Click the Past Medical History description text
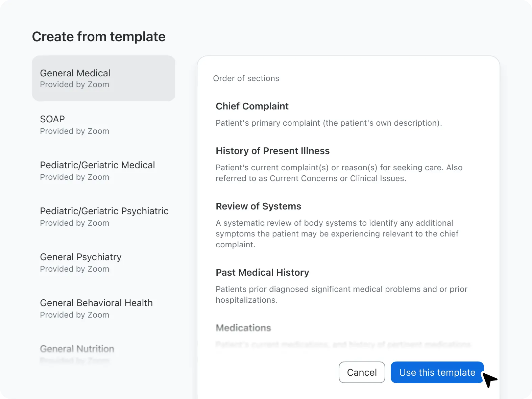Viewport: 532px width, 399px height. tap(341, 295)
